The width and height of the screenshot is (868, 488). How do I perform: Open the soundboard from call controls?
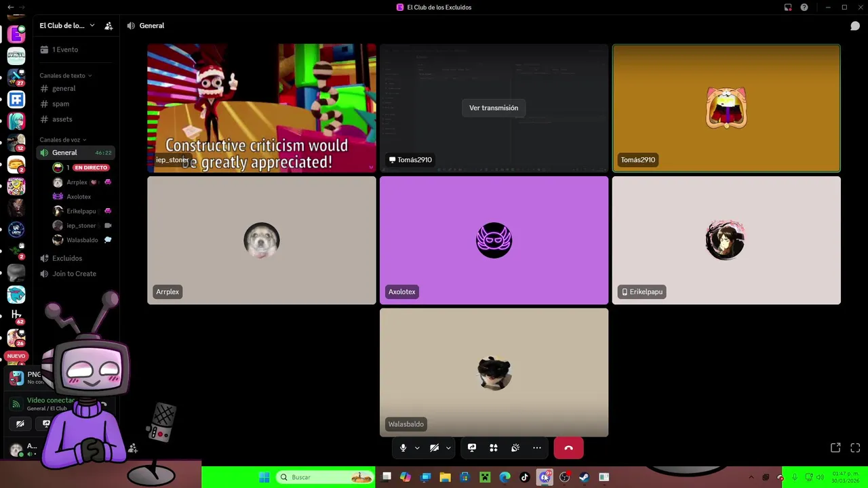point(515,448)
